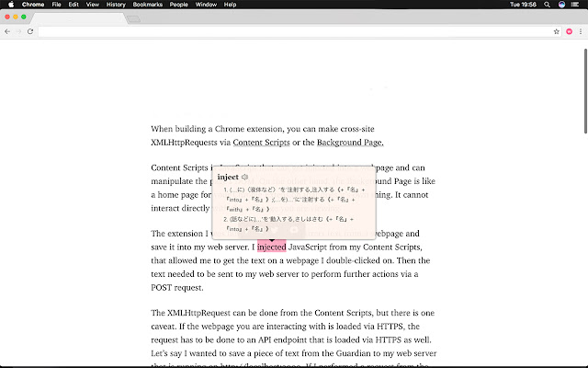Open Spotlight search in menu bar
588x368 pixels.
click(548, 5)
